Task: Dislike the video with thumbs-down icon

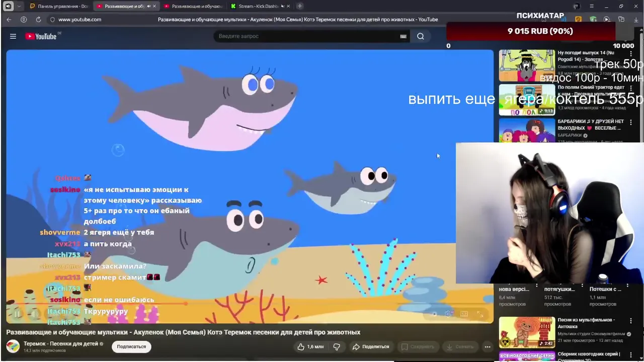Action: click(x=337, y=346)
